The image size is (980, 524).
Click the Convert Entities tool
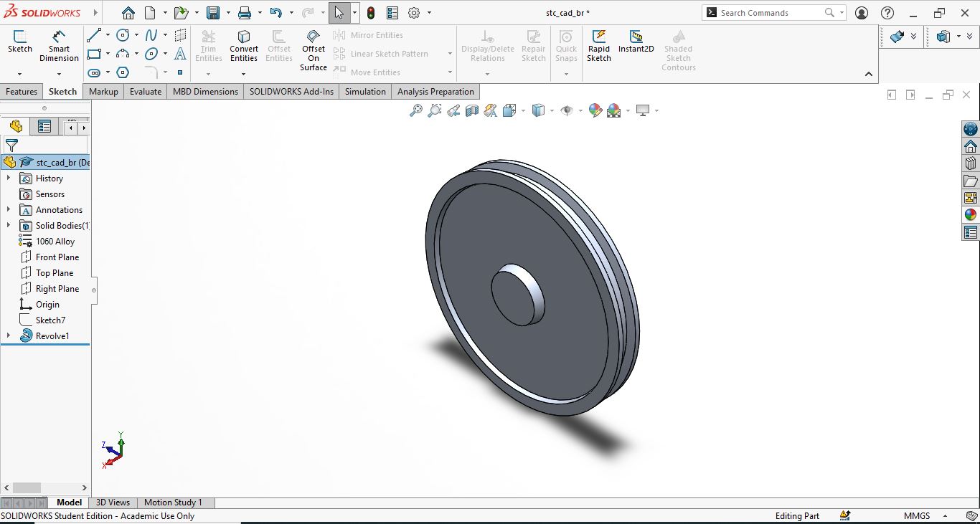coord(244,47)
